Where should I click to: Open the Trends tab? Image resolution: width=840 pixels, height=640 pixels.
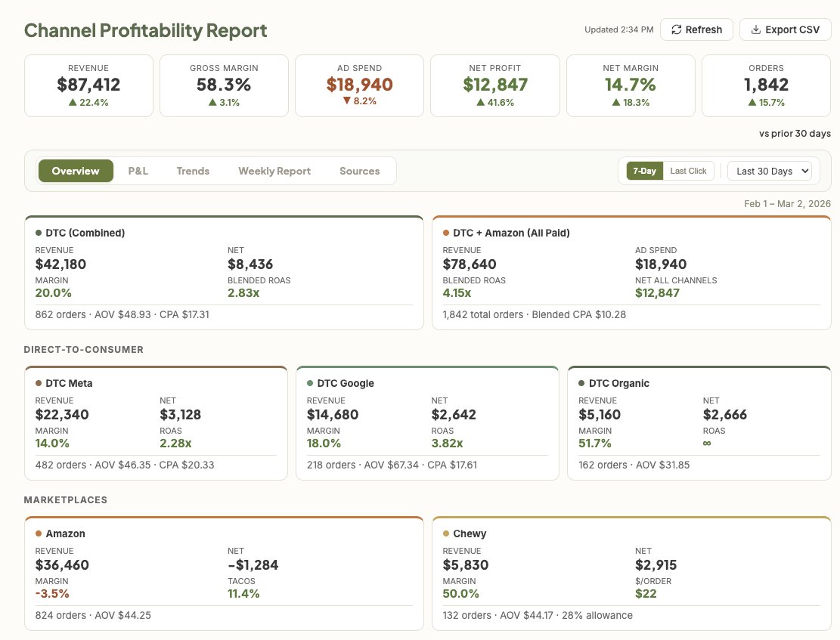click(x=193, y=171)
